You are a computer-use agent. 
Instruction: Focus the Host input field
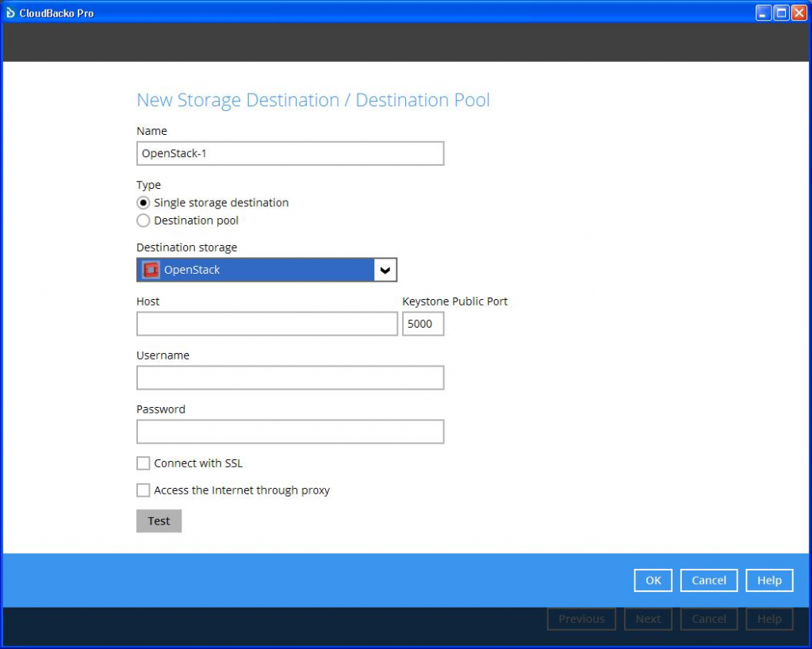[x=267, y=324]
